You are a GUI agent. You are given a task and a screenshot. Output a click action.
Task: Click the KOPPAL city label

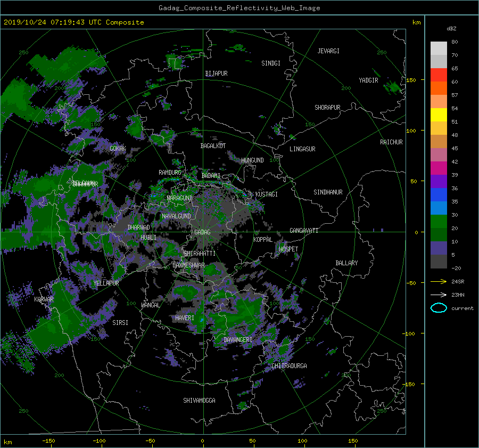coord(263,240)
